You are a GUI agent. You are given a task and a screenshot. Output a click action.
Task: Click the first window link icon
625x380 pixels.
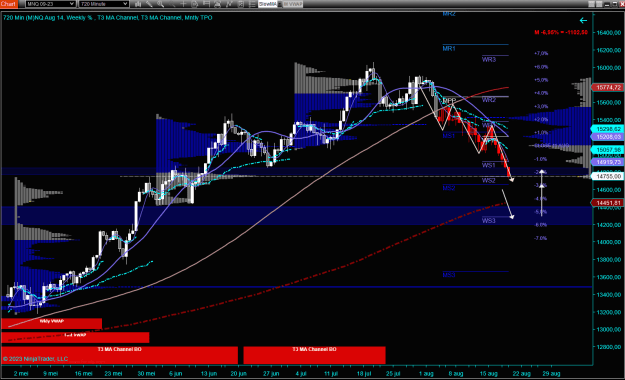(x=592, y=4)
